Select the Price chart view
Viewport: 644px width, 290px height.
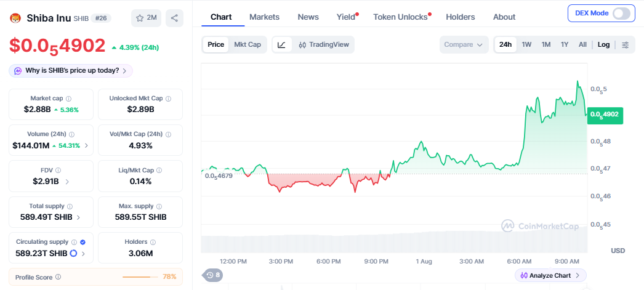click(x=215, y=44)
